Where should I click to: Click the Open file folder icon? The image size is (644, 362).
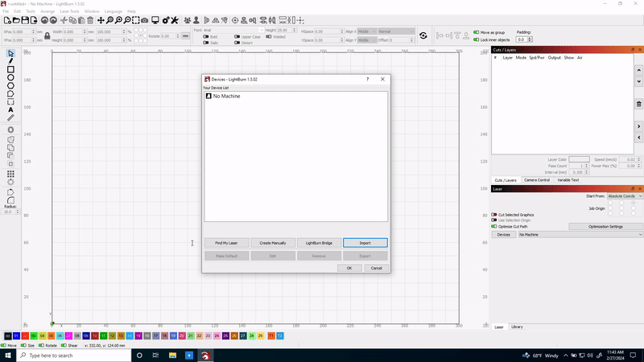(16, 20)
